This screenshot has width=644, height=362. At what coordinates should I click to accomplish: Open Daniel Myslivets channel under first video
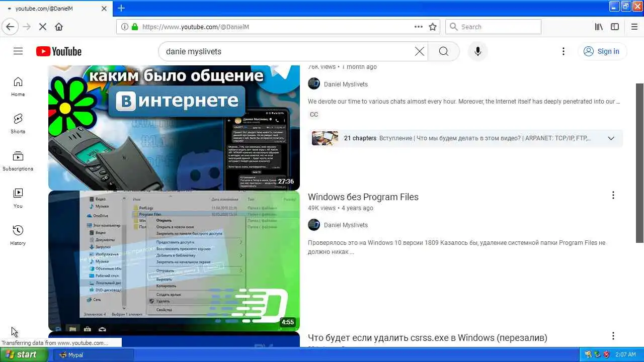[346, 84]
